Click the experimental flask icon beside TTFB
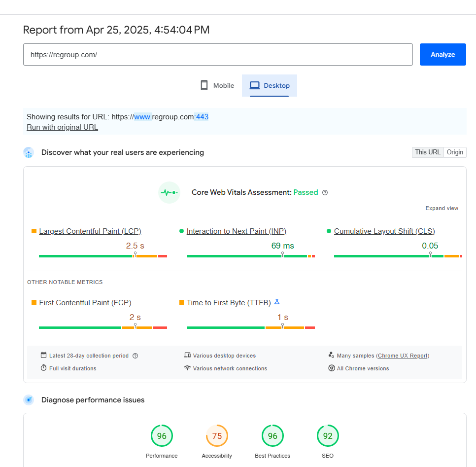The image size is (476, 467). [277, 302]
